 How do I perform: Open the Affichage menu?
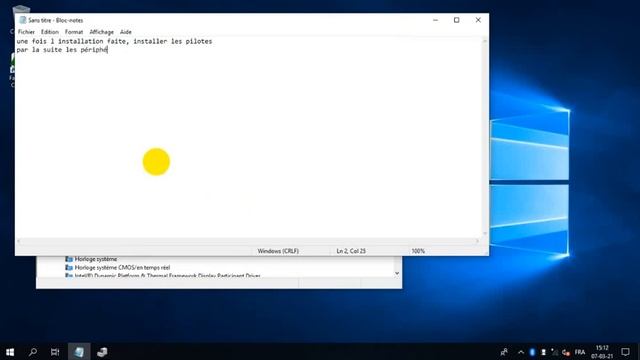point(102,32)
